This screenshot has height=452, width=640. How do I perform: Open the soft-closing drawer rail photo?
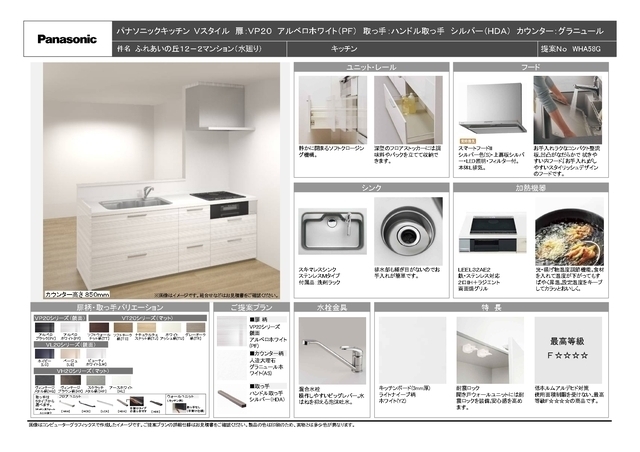(333, 110)
